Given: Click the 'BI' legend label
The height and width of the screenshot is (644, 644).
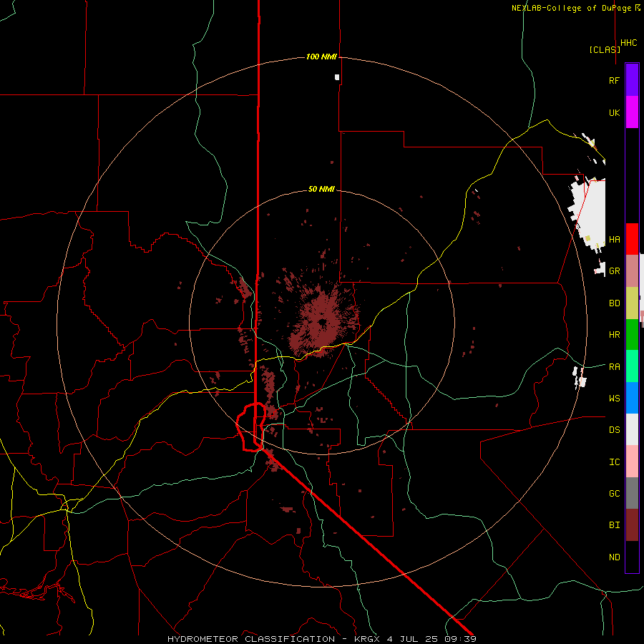Looking at the screenshot, I should tap(615, 525).
